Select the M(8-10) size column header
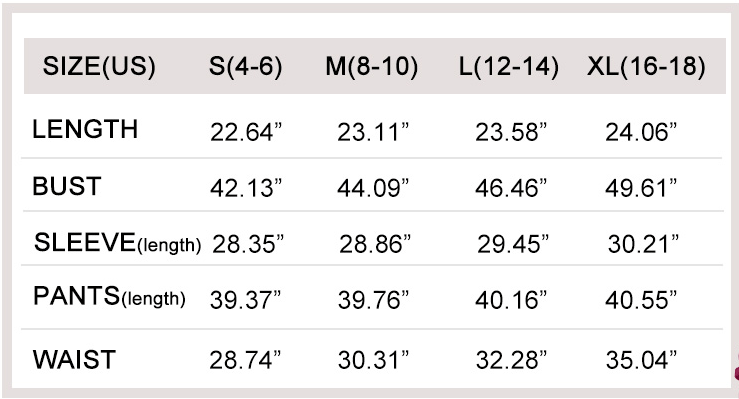Viewport: 739px width, 399px height. coord(372,66)
